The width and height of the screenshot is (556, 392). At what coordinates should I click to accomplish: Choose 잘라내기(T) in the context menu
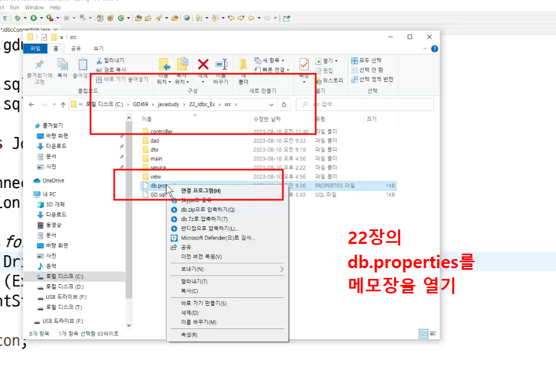pos(194,282)
